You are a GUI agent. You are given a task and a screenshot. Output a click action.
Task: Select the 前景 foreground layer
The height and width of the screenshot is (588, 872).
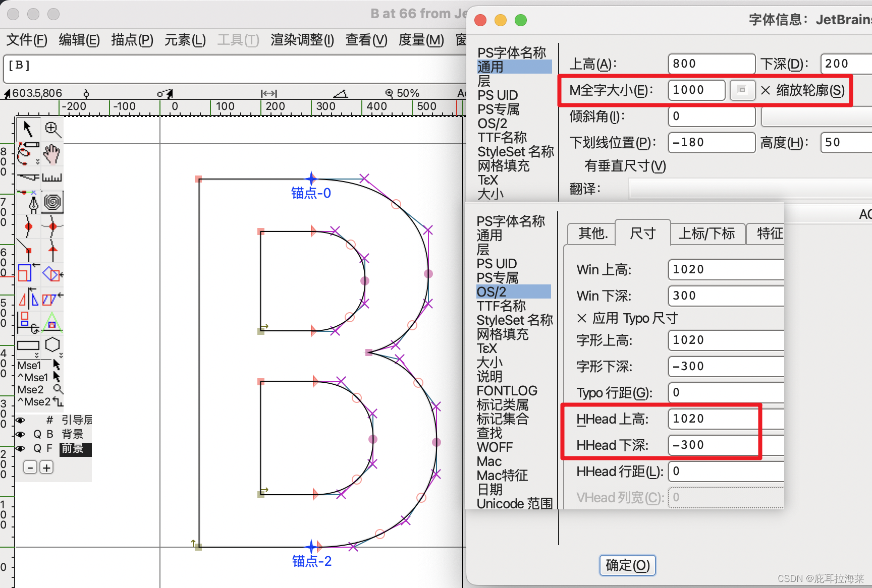tap(75, 448)
